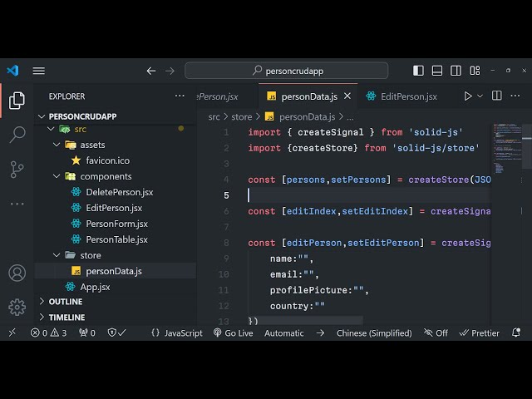Open the Manage gear icon
This screenshot has height=399, width=532.
pos(17,307)
